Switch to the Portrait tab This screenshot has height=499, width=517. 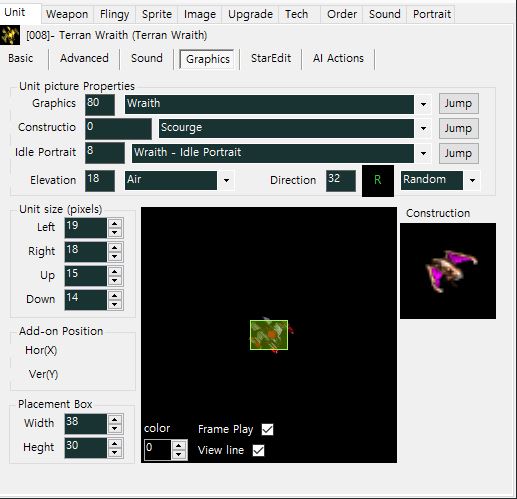(x=432, y=14)
